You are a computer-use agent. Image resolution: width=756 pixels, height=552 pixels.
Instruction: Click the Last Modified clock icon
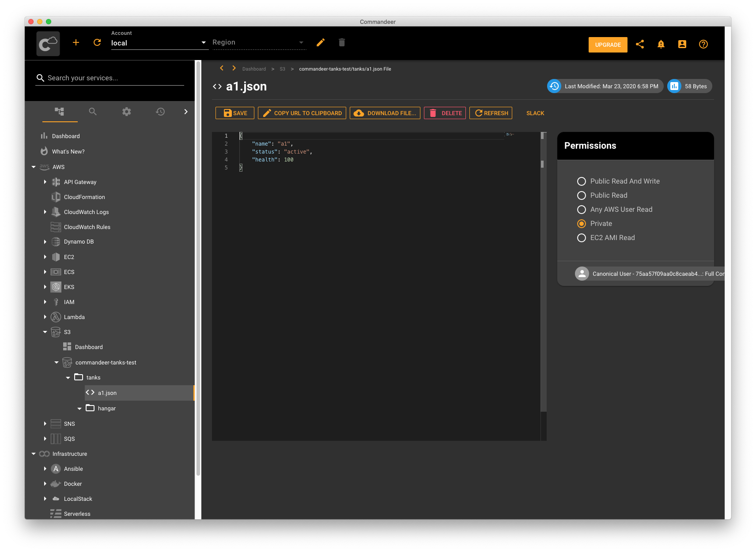(x=554, y=86)
